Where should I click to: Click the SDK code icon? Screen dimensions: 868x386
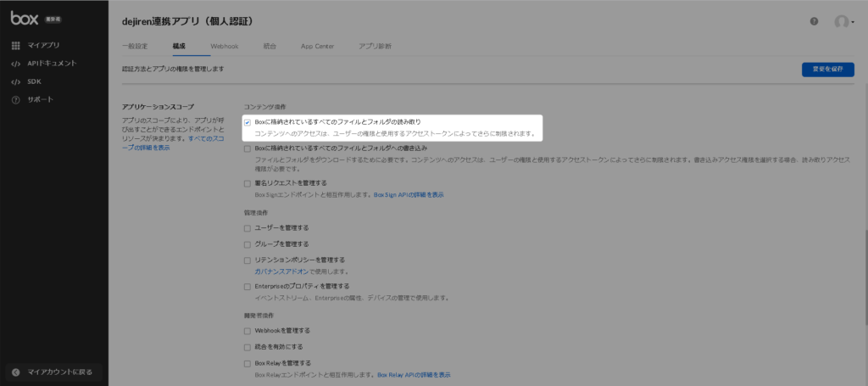(x=15, y=82)
